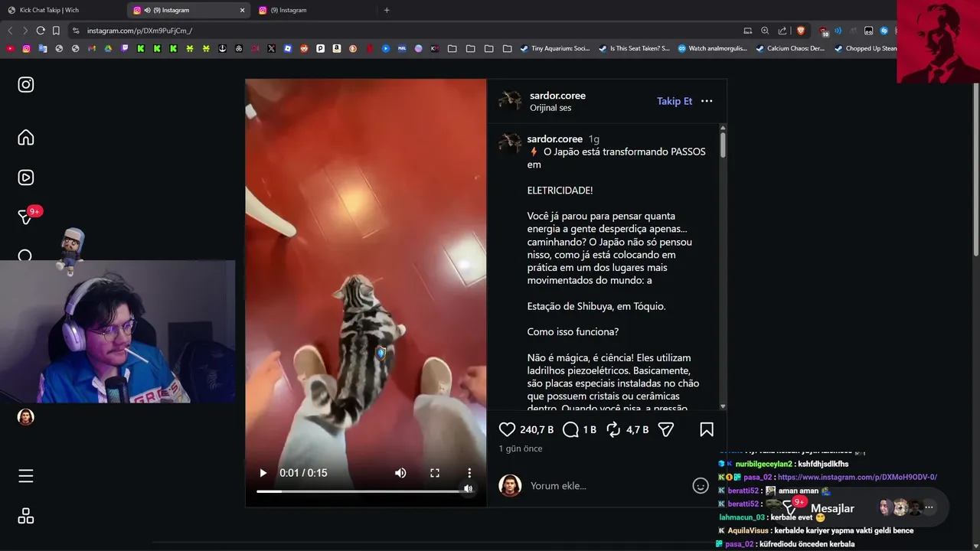Open YouTube bookmark icon

click(x=10, y=48)
